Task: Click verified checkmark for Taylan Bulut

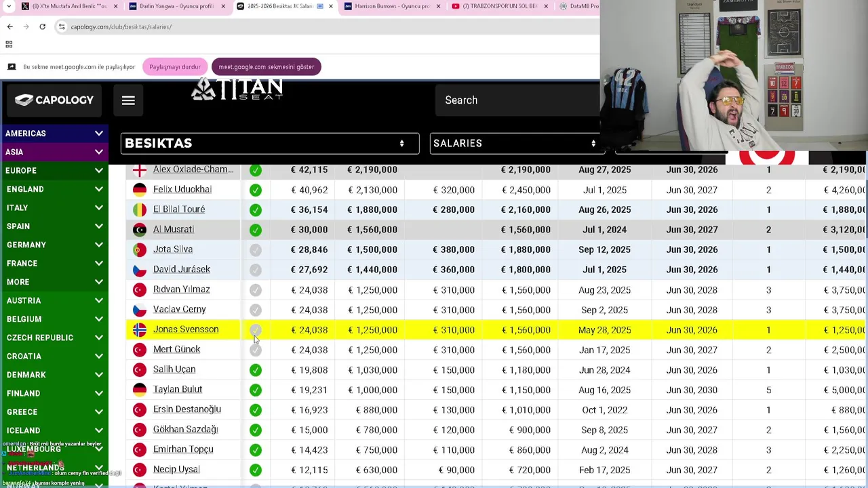Action: pyautogui.click(x=256, y=390)
